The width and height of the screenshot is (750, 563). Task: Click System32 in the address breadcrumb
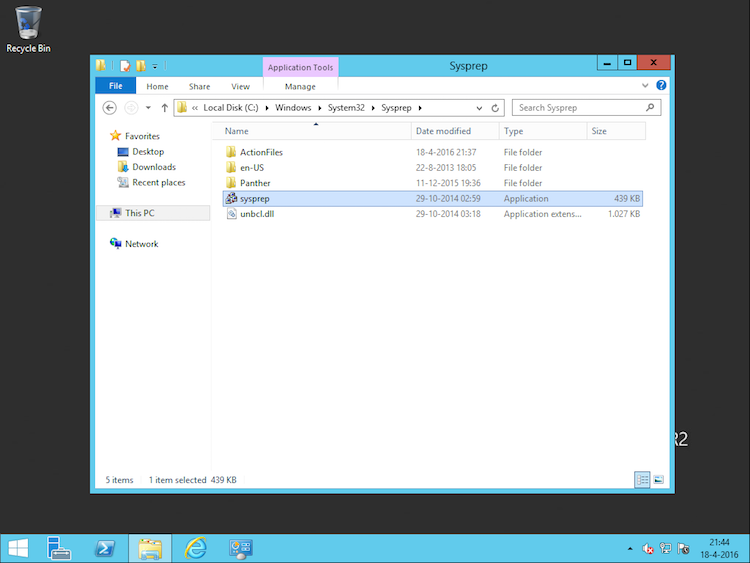346,108
